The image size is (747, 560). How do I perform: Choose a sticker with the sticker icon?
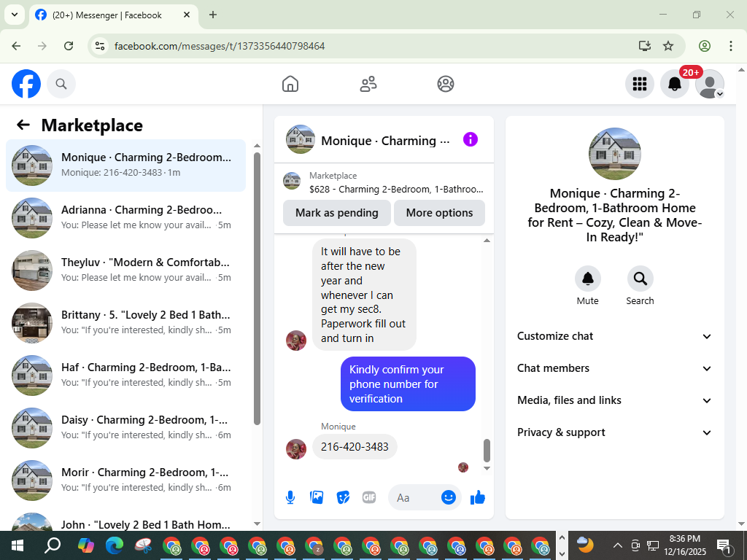343,497
